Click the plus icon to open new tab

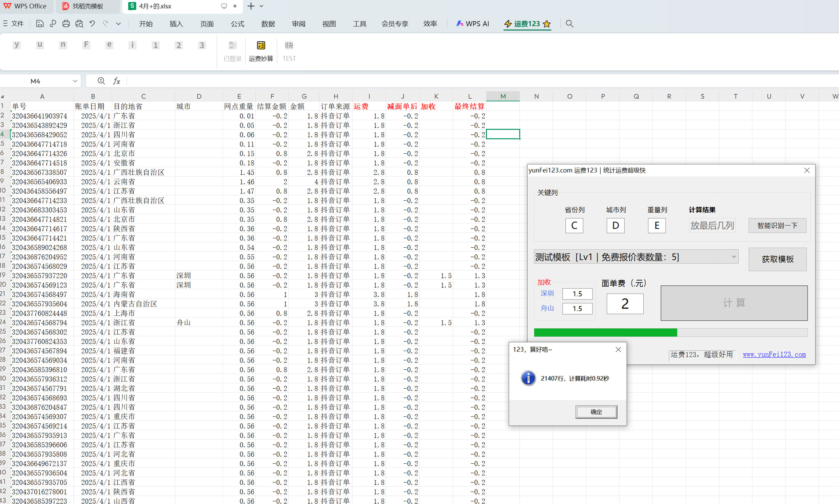tap(251, 6)
